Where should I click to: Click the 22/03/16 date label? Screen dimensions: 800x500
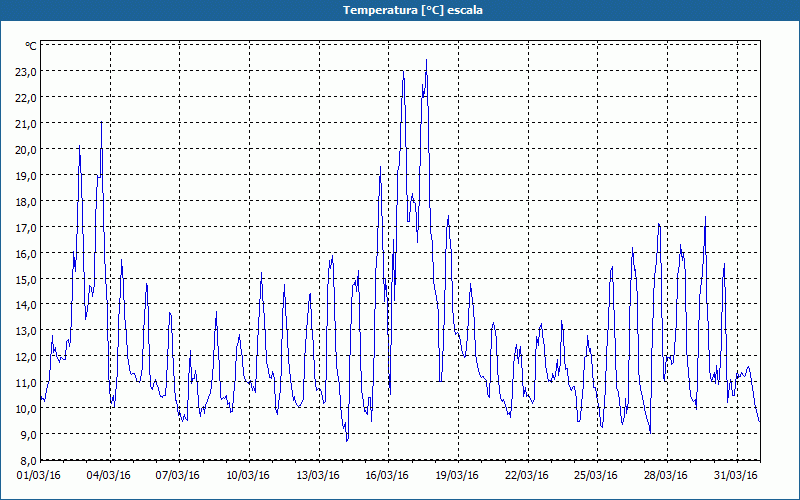coord(527,476)
